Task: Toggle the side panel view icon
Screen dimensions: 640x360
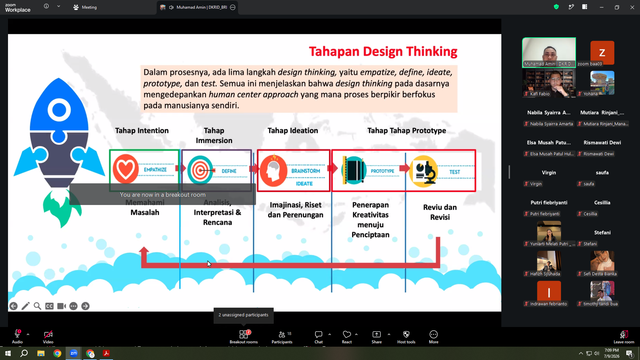Action: tap(584, 7)
